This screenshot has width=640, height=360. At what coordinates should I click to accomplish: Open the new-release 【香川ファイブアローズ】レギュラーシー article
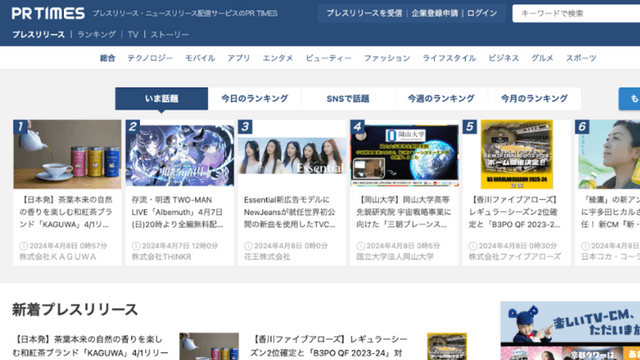[x=329, y=346]
